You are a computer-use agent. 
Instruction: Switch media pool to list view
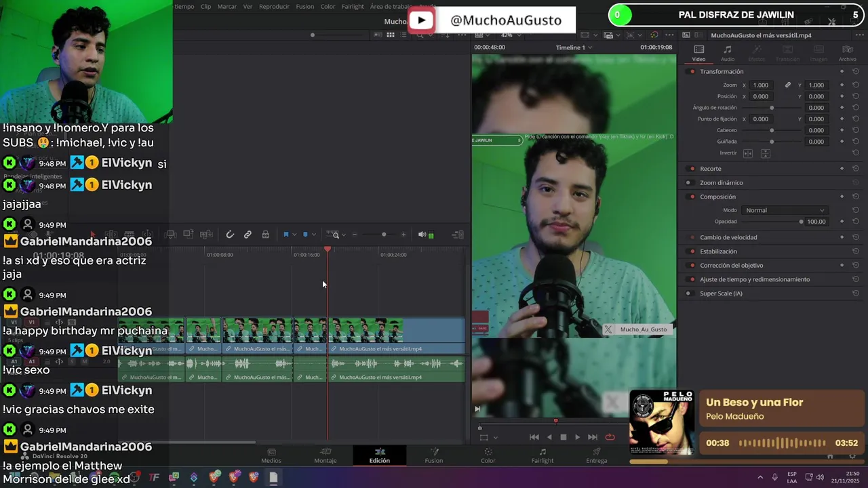(404, 35)
